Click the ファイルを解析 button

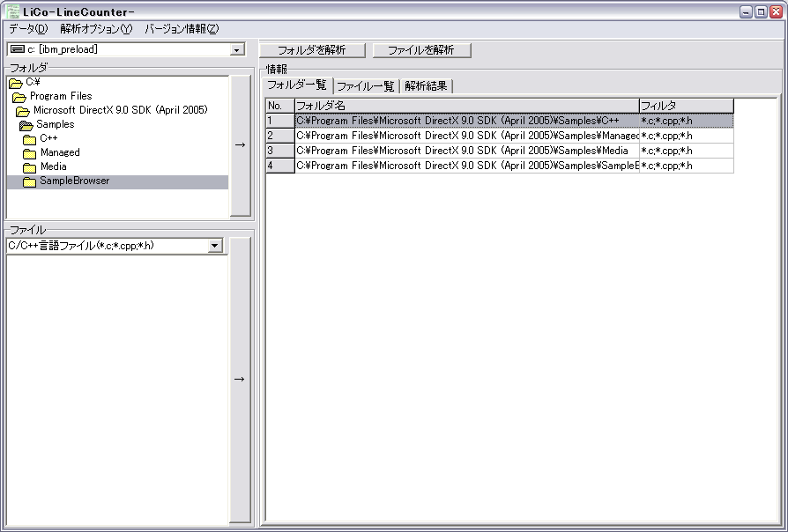(x=421, y=50)
